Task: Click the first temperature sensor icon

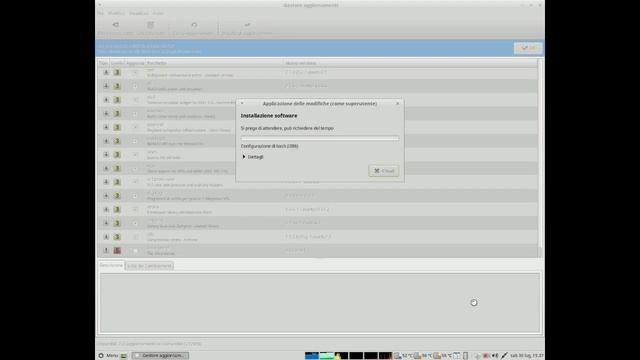Action: click(x=398, y=356)
